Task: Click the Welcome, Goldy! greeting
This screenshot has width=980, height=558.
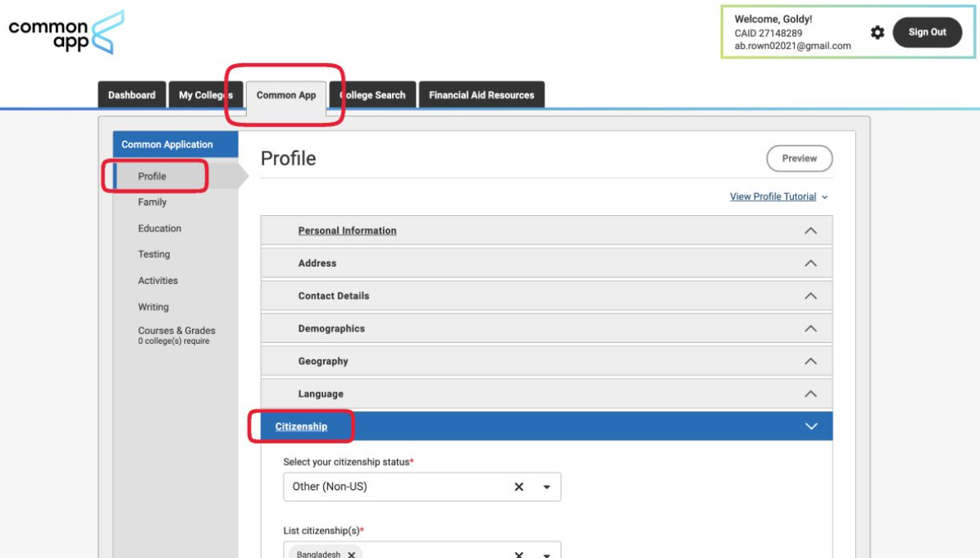Action: [773, 20]
